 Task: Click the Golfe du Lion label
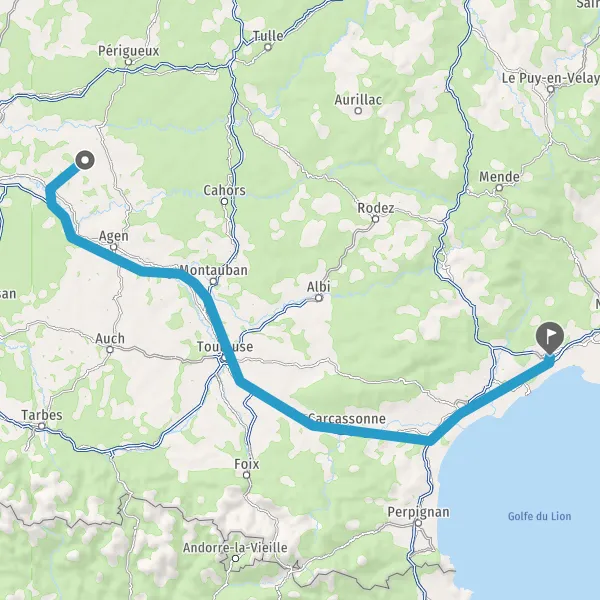[540, 516]
